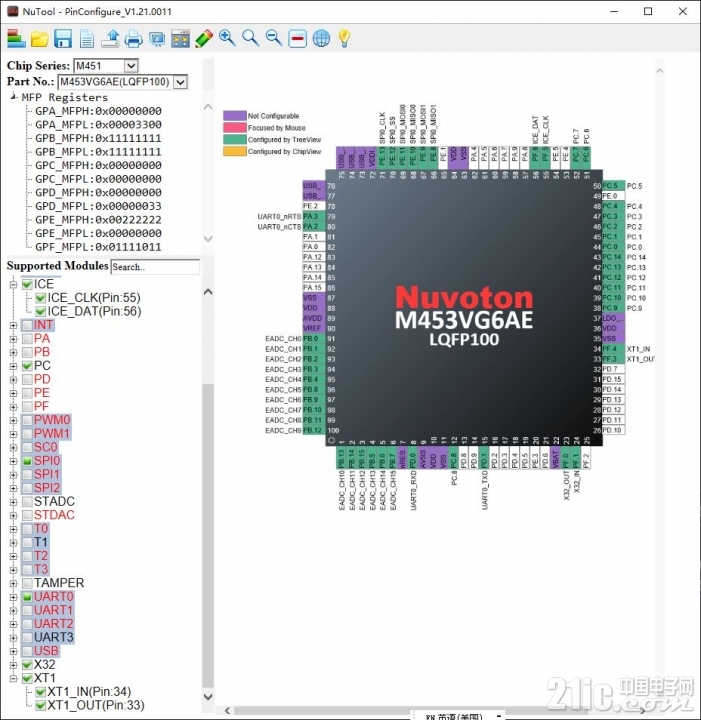Viewport: 701px width, 720px height.
Task: Expand the PWM0 module tree node
Action: [13, 420]
